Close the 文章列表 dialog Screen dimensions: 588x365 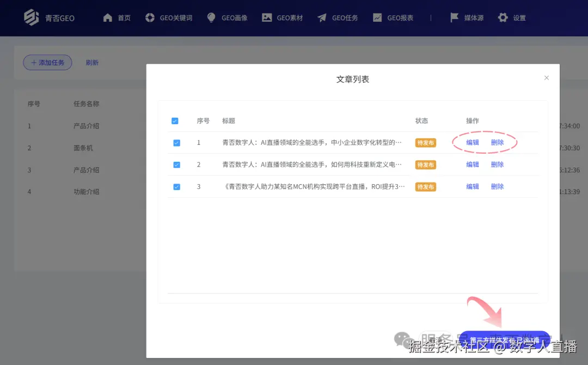pos(547,78)
